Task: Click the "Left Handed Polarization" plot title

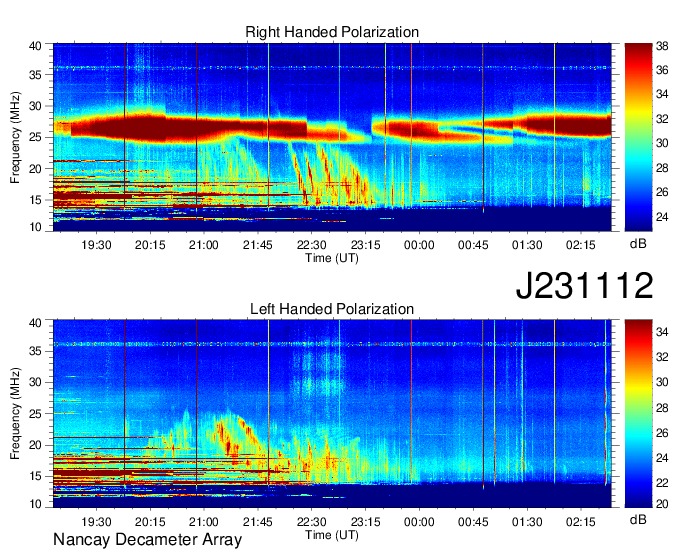Action: [x=332, y=309]
